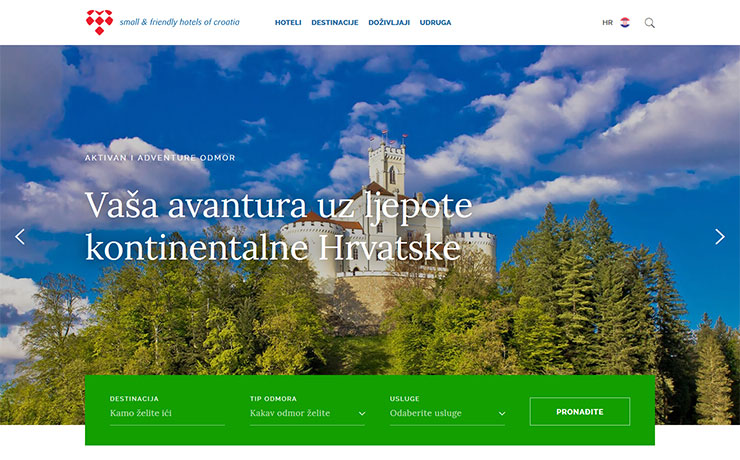Open the DOŽIVLJAJI menu item

[389, 22]
